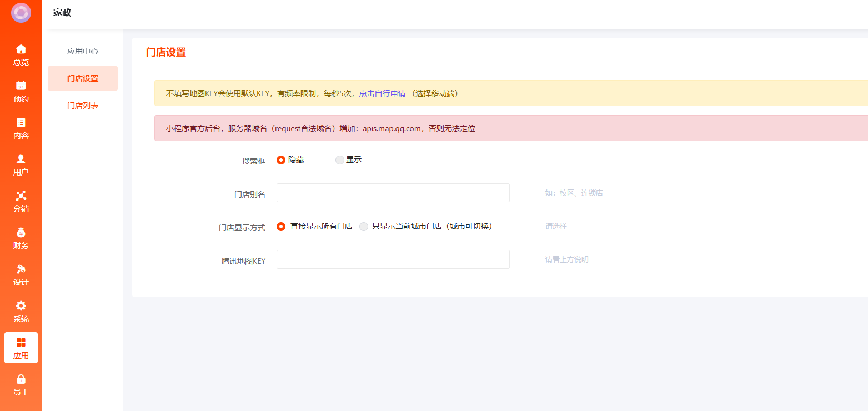This screenshot has width=868, height=411.
Task: Open the 员工 lock icon
Action: (21, 379)
